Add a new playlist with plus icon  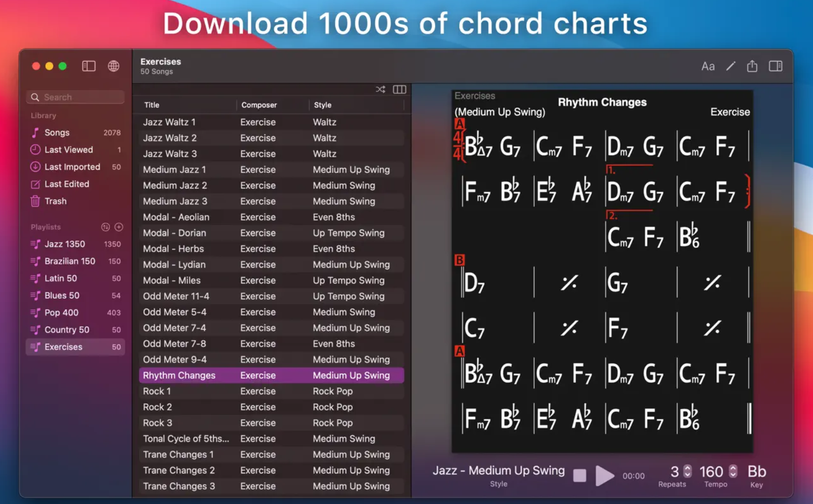pos(119,227)
